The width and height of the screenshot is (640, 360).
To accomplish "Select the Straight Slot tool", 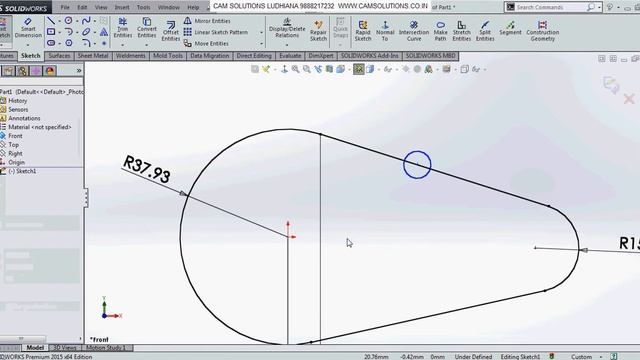I will 51,42.
